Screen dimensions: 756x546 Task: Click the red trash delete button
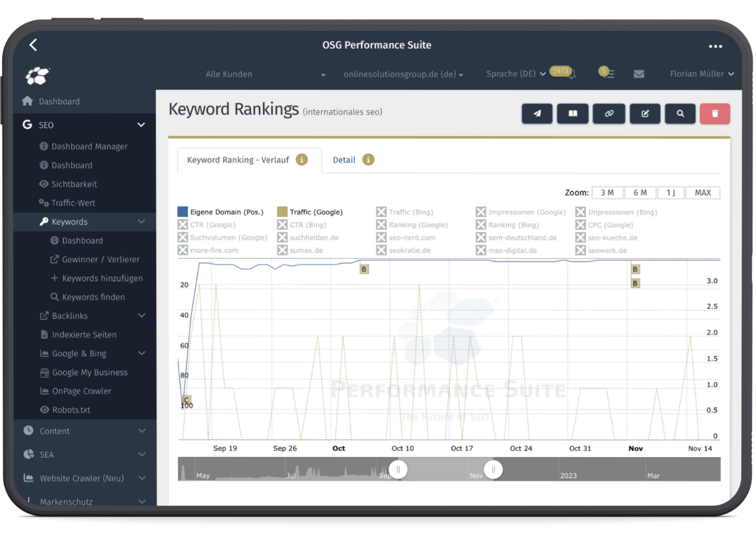tap(715, 113)
